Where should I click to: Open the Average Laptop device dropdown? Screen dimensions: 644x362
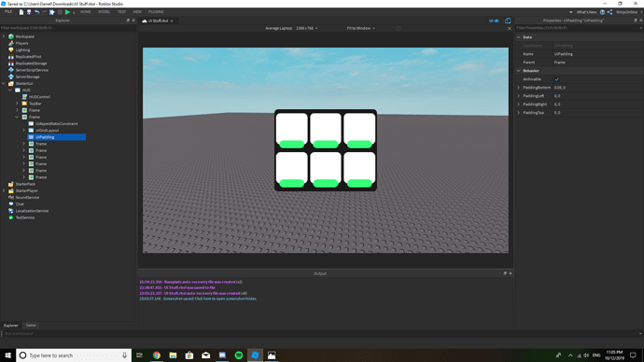pyautogui.click(x=291, y=28)
